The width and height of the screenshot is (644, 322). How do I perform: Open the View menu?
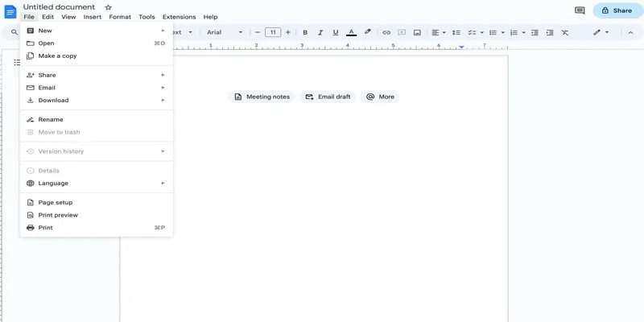click(68, 17)
